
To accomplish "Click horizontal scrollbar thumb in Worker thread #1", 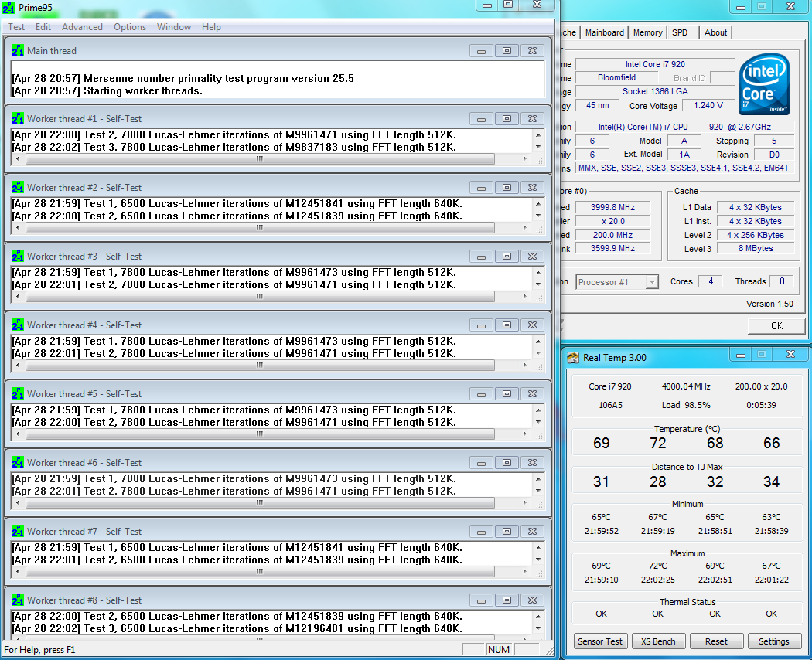I will point(260,159).
